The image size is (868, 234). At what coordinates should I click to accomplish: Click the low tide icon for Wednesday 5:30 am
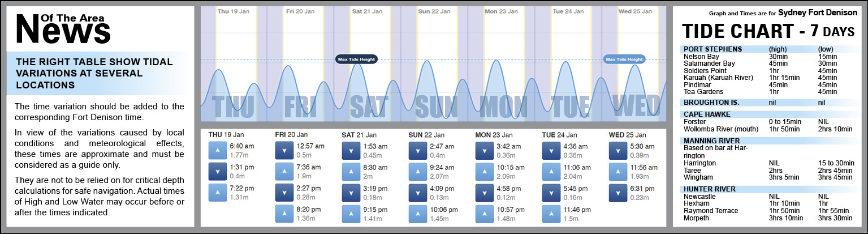617,151
